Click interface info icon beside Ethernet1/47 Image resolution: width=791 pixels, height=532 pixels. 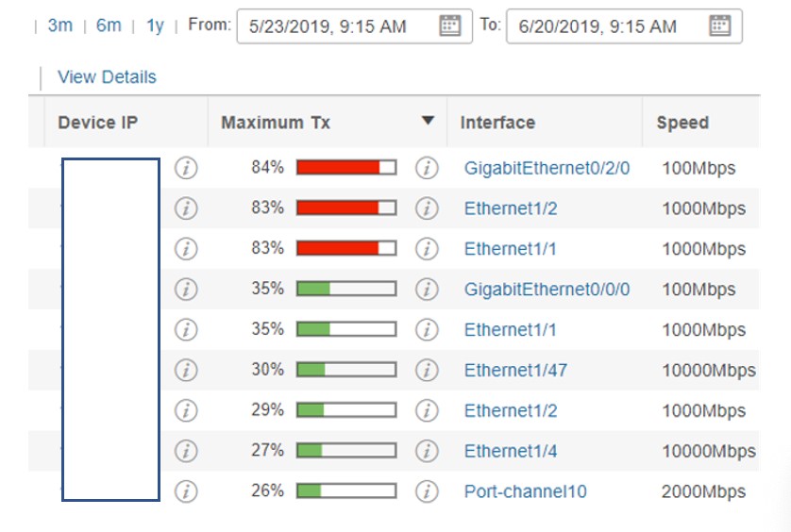(427, 370)
